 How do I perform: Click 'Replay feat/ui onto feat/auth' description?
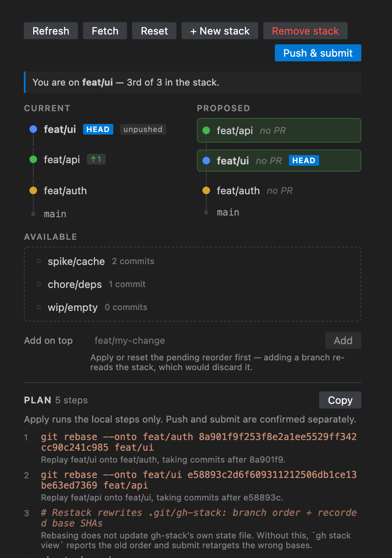click(163, 460)
